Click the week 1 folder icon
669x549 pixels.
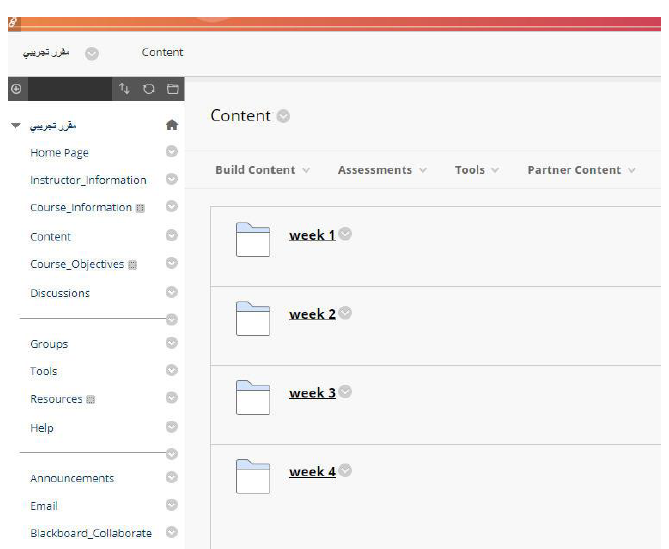[253, 239]
